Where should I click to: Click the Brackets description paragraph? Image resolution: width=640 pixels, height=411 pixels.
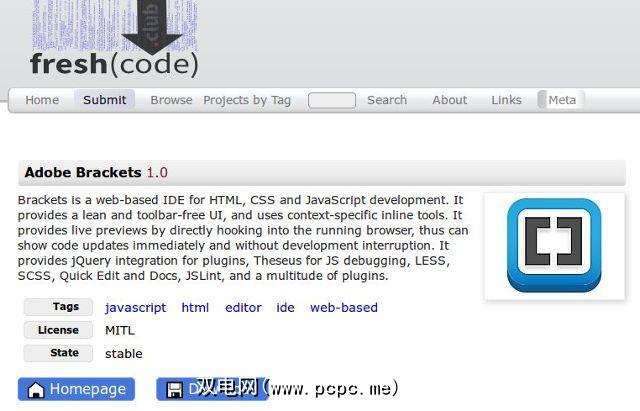point(243,238)
